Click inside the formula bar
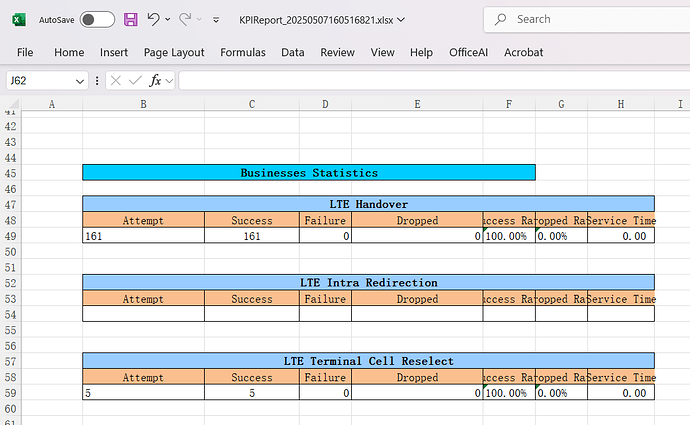 pos(434,81)
